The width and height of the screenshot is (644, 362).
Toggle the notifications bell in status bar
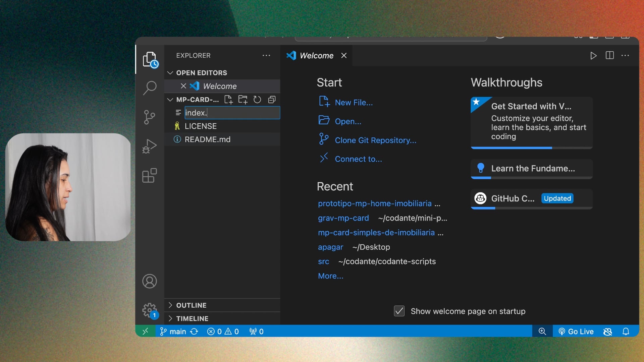tap(626, 331)
